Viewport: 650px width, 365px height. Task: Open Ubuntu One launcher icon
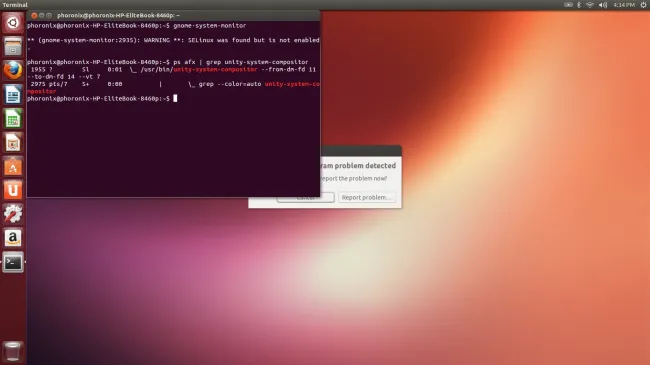[x=13, y=190]
